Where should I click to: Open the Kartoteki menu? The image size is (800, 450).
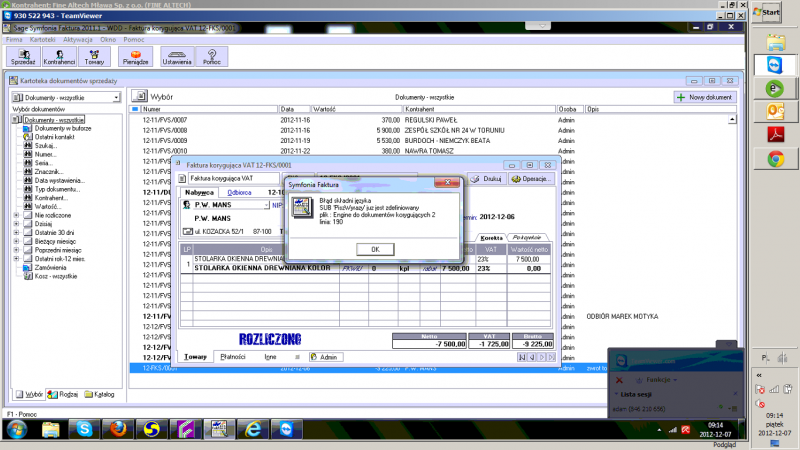[42, 39]
